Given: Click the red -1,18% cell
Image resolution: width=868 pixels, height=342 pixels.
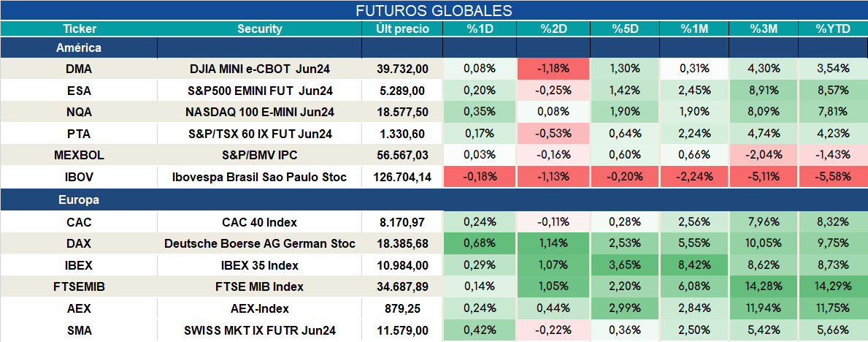Looking at the screenshot, I should pos(553,69).
